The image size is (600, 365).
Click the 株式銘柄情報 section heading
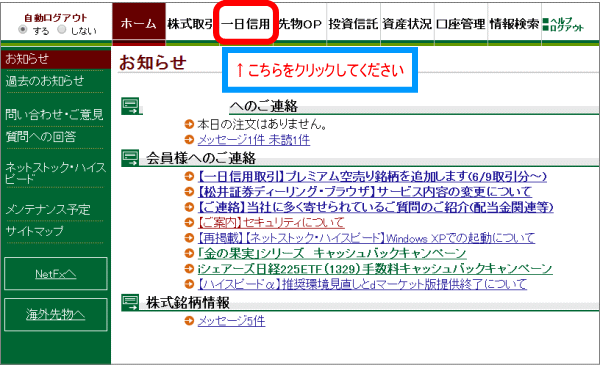click(188, 302)
